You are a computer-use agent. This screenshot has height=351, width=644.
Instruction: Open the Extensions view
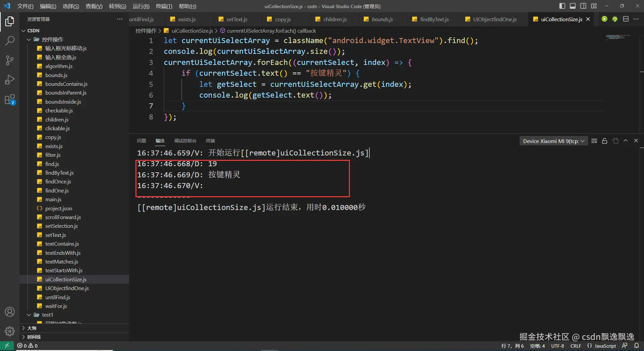click(x=10, y=100)
